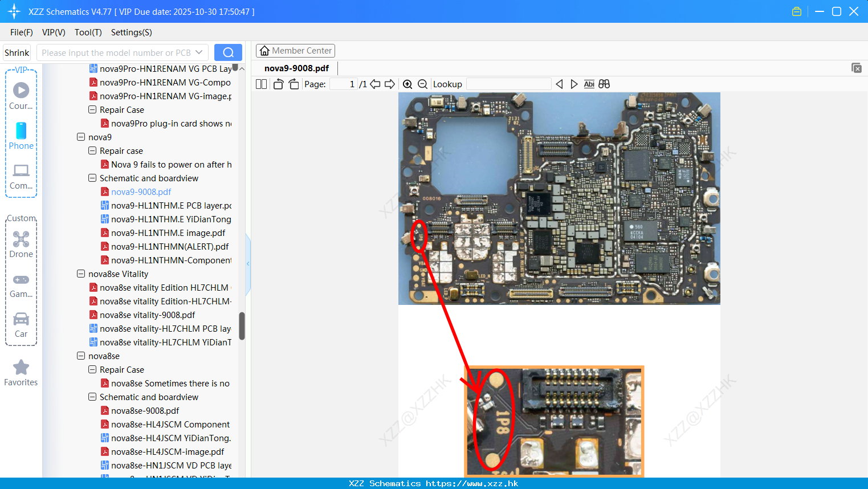Viewport: 868px width, 489px height.
Task: Zoom in on the PDF
Action: [x=407, y=84]
